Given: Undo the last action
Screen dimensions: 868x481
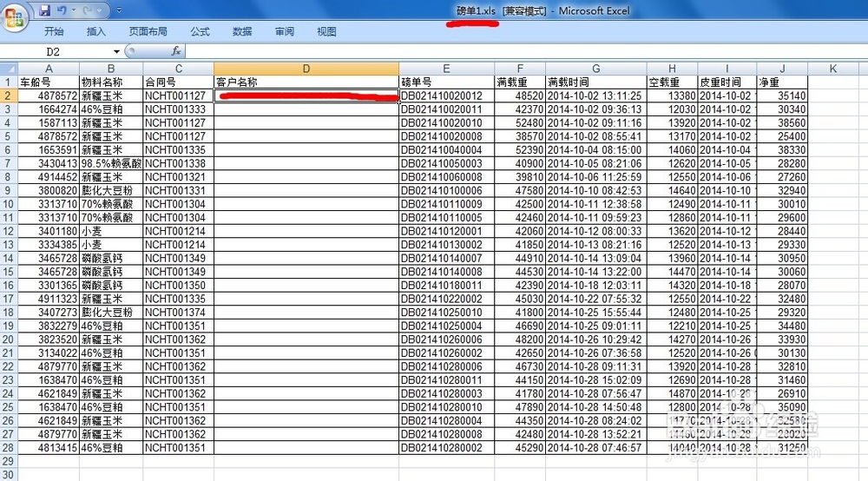Looking at the screenshot, I should (62, 10).
